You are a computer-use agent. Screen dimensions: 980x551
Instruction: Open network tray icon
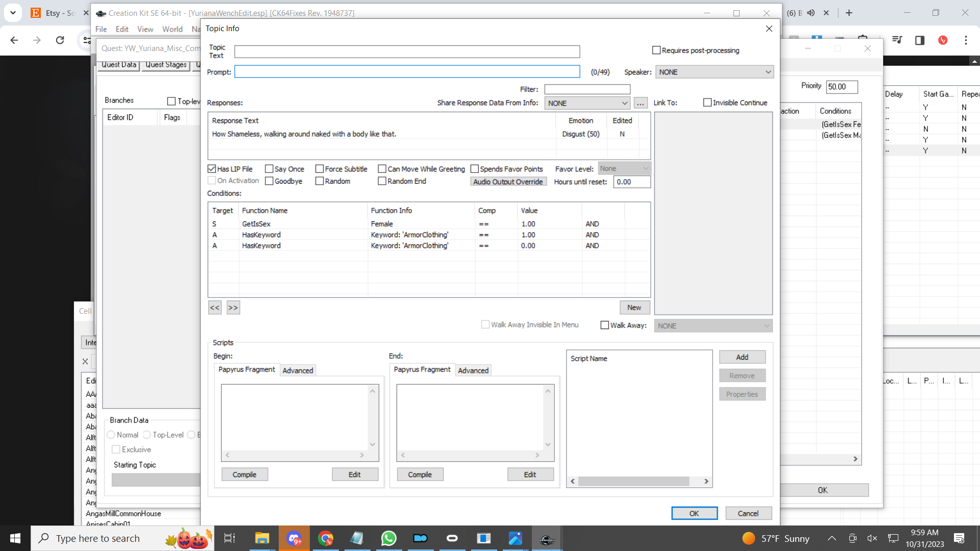coord(893,538)
